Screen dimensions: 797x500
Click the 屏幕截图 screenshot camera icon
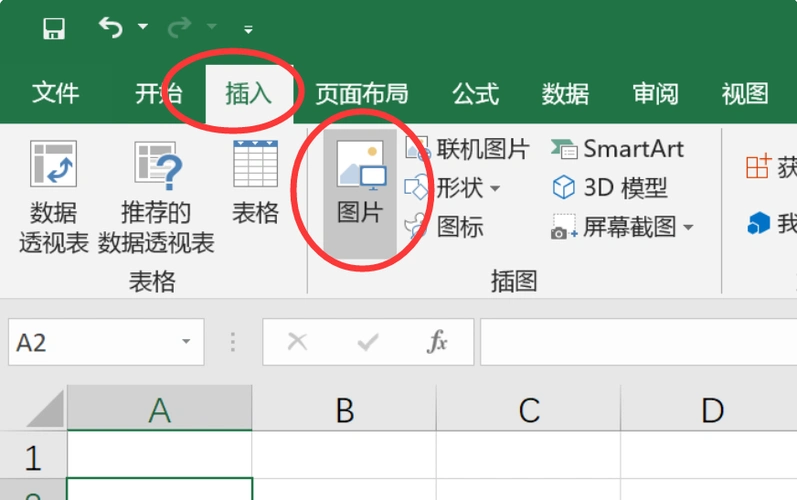coord(564,227)
